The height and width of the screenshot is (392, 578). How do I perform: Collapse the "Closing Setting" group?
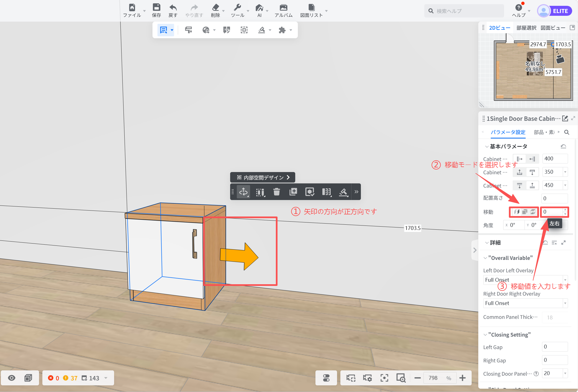click(485, 335)
